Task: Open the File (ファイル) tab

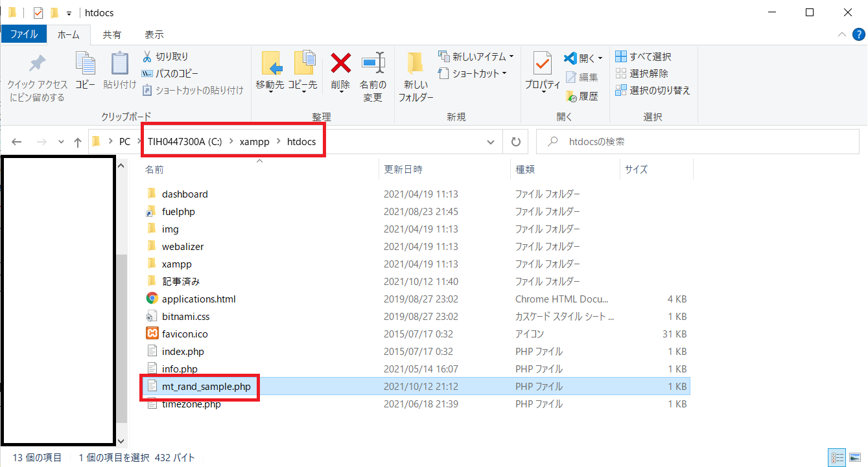Action: tap(23, 34)
